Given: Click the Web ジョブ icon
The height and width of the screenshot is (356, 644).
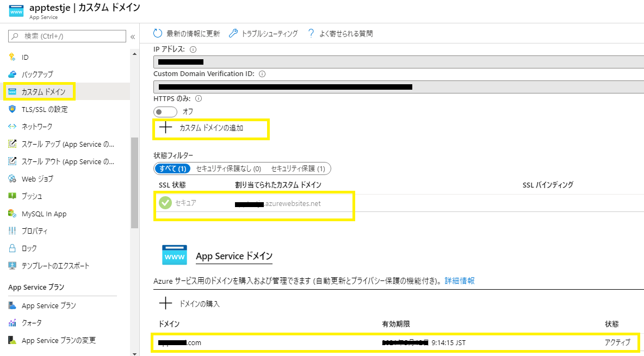Looking at the screenshot, I should click(x=13, y=179).
